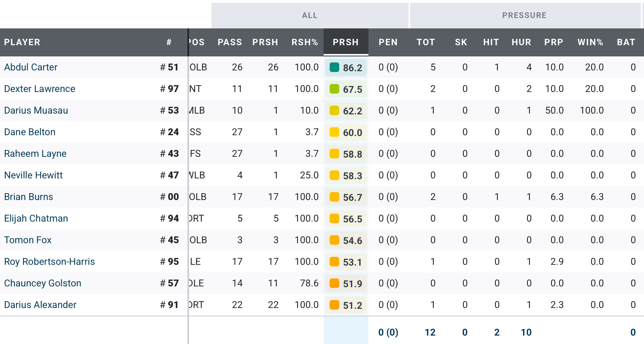This screenshot has width=644, height=344.
Task: Sort by the HUR hurries column
Action: (521, 42)
